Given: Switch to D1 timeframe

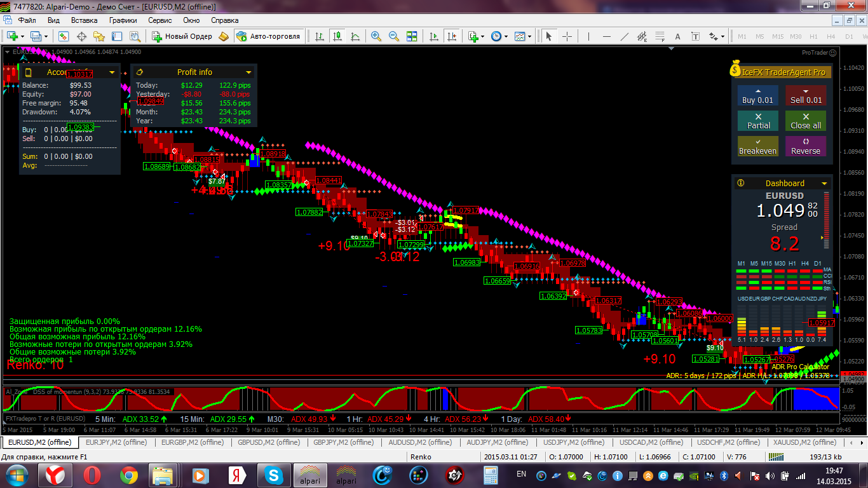Looking at the screenshot, I should [x=849, y=36].
